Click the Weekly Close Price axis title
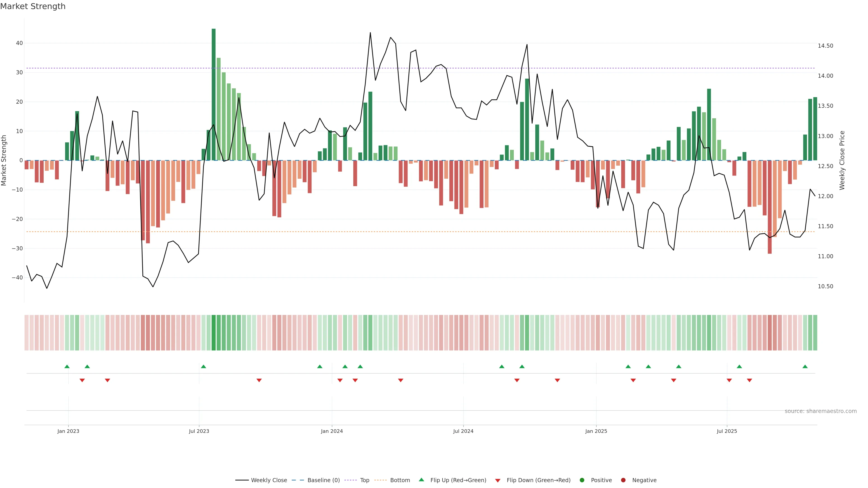 842,160
